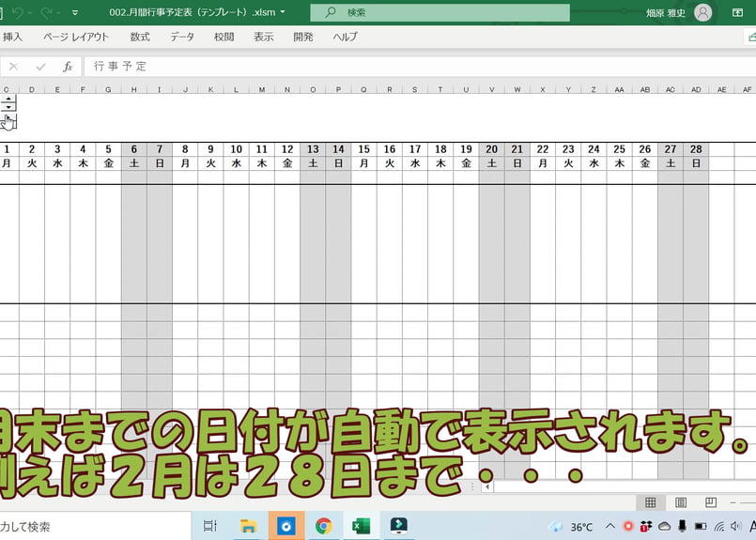Click the 検索 search box

440,12
